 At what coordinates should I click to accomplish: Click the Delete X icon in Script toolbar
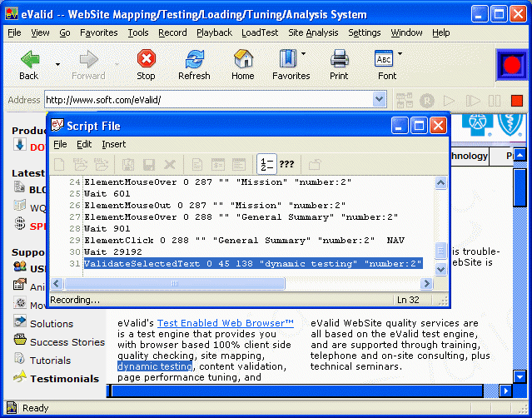pyautogui.click(x=170, y=165)
